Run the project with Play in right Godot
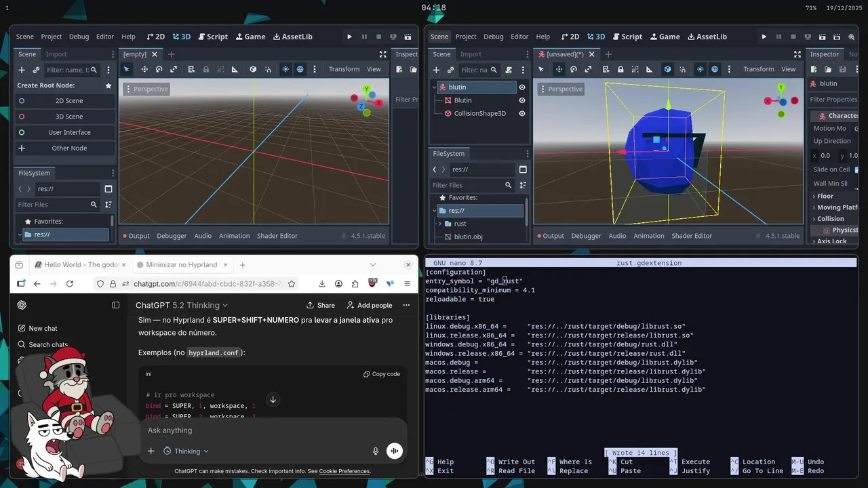This screenshot has height=488, width=868. pyautogui.click(x=764, y=37)
